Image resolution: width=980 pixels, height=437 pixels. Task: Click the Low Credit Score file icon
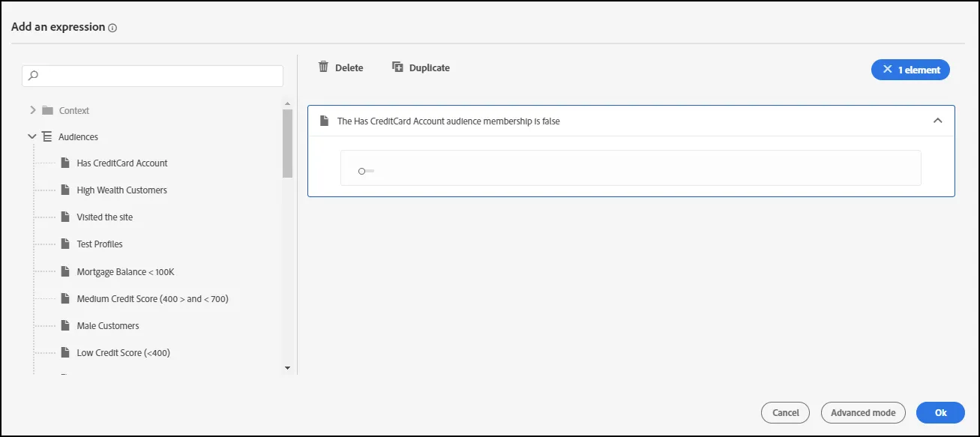tap(65, 352)
